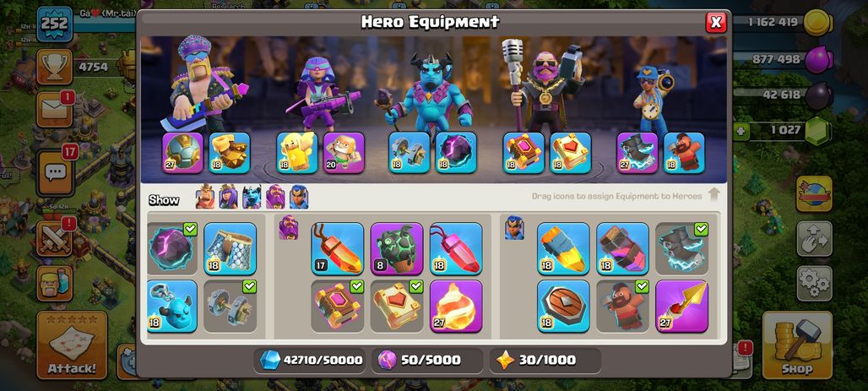868x391 pixels.
Task: Select the Royal Champion's round Seeking Shield equipment
Action: click(563, 306)
